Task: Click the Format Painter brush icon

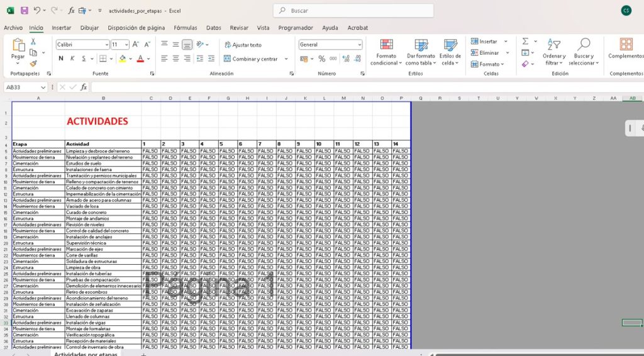Action: click(33, 64)
